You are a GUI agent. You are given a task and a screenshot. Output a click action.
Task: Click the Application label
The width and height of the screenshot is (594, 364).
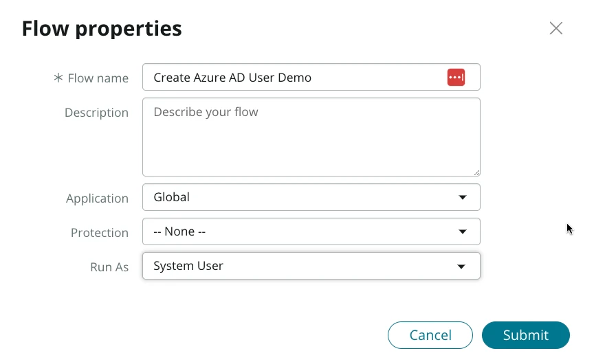[97, 198]
